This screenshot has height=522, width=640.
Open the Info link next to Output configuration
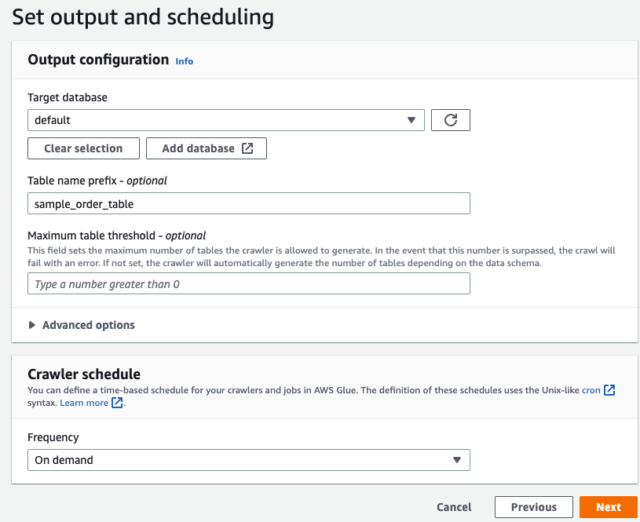[x=184, y=61]
